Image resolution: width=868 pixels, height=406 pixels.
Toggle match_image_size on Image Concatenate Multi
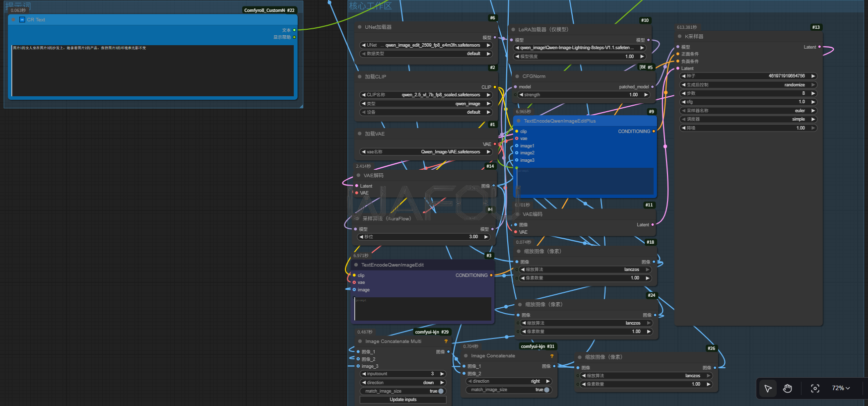coord(440,391)
